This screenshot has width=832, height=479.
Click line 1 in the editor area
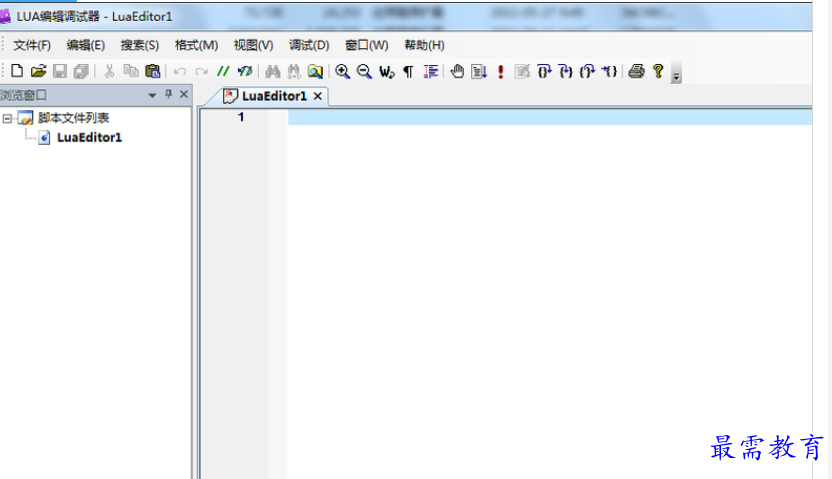coord(550,117)
